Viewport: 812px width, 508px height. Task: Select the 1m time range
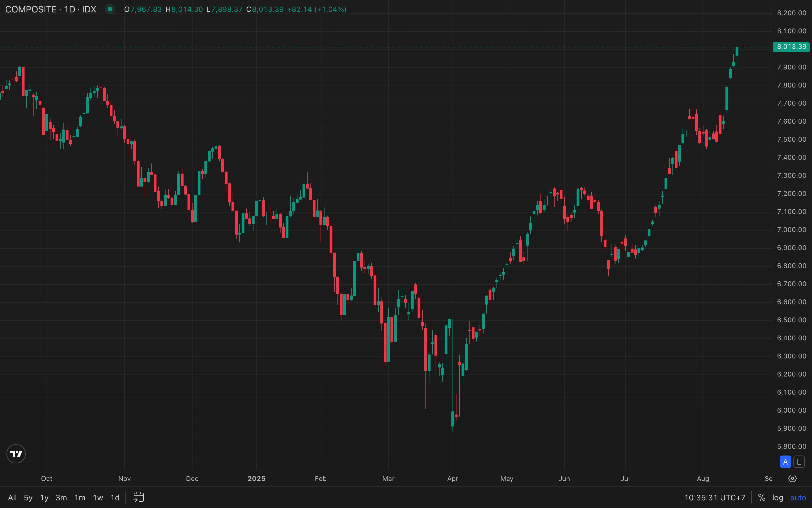coord(80,498)
